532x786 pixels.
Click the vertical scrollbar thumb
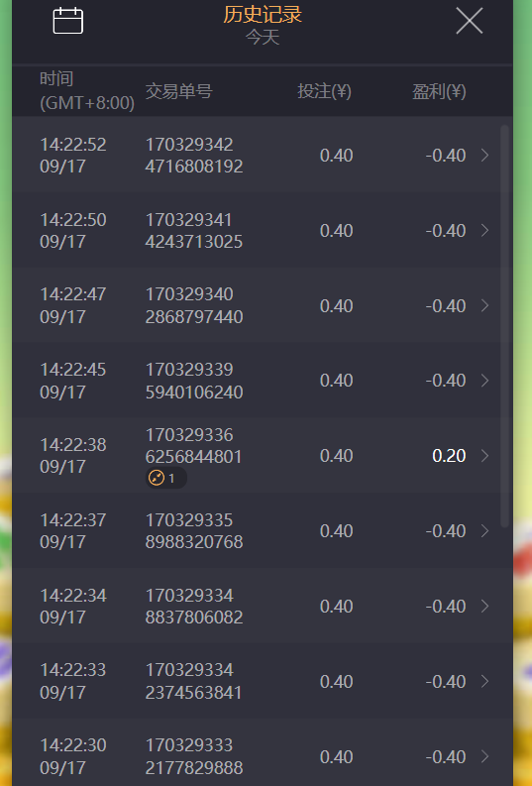tap(504, 326)
